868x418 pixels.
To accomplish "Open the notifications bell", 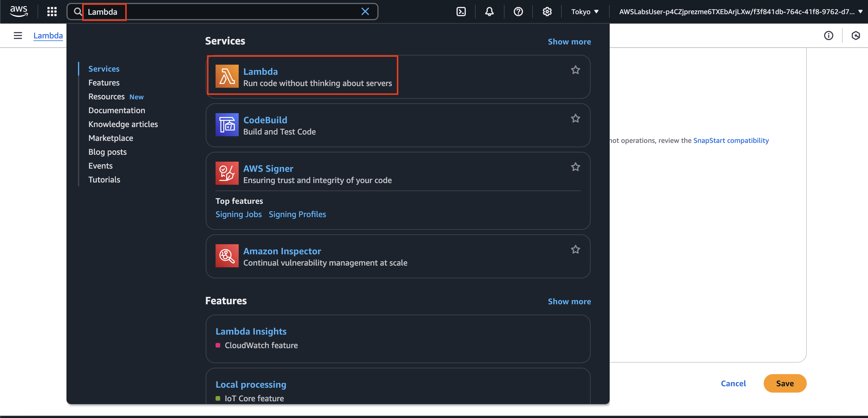I will (x=489, y=12).
